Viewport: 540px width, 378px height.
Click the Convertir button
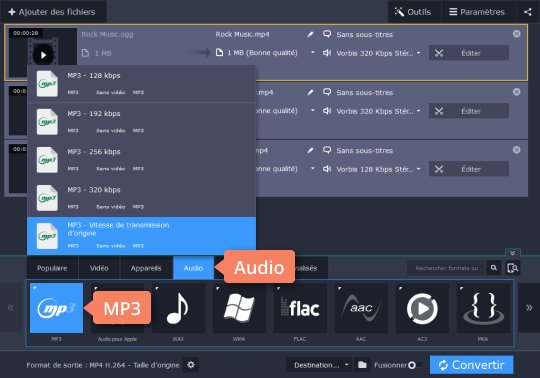pos(471,365)
